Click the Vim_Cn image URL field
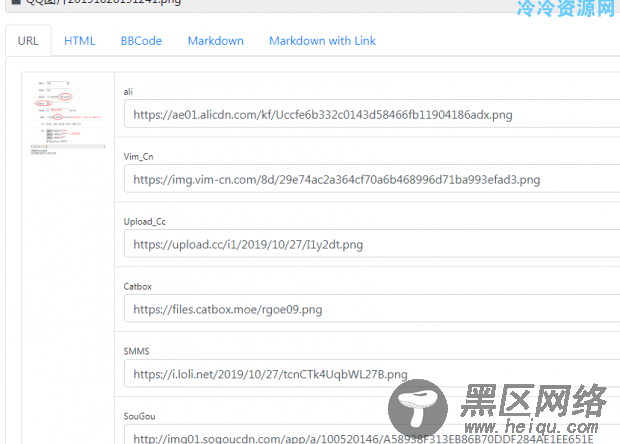 372,179
